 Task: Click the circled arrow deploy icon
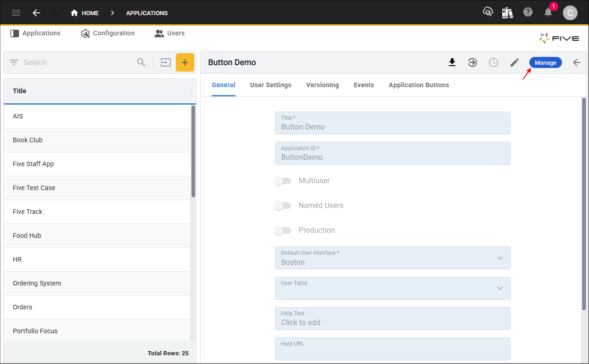click(x=472, y=62)
